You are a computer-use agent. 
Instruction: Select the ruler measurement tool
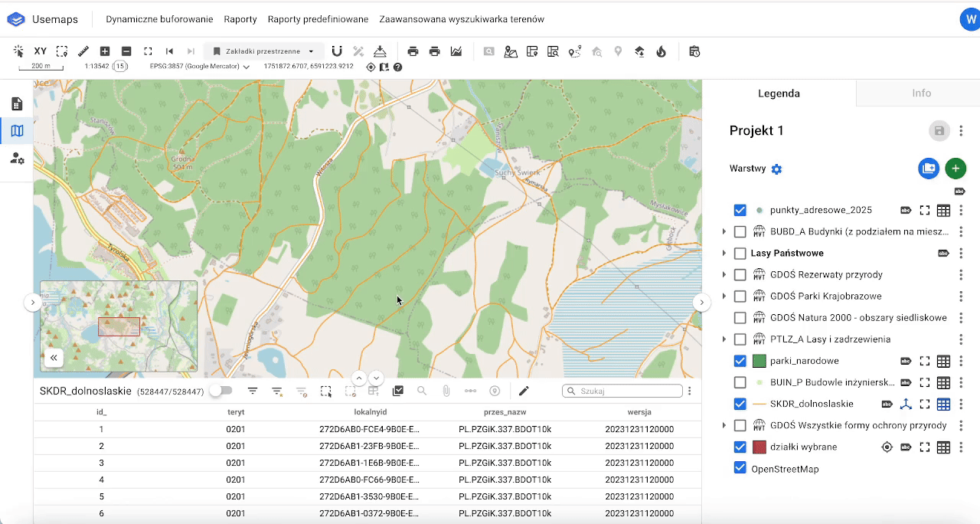[x=83, y=51]
